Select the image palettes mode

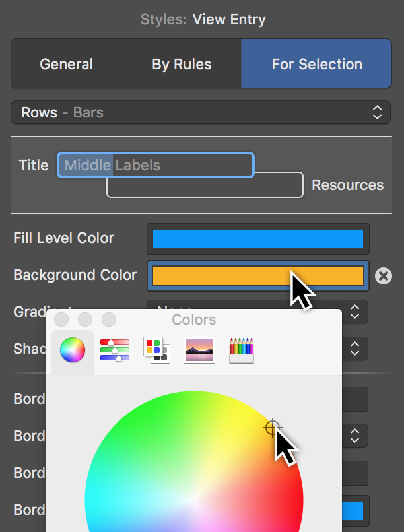[x=199, y=350]
